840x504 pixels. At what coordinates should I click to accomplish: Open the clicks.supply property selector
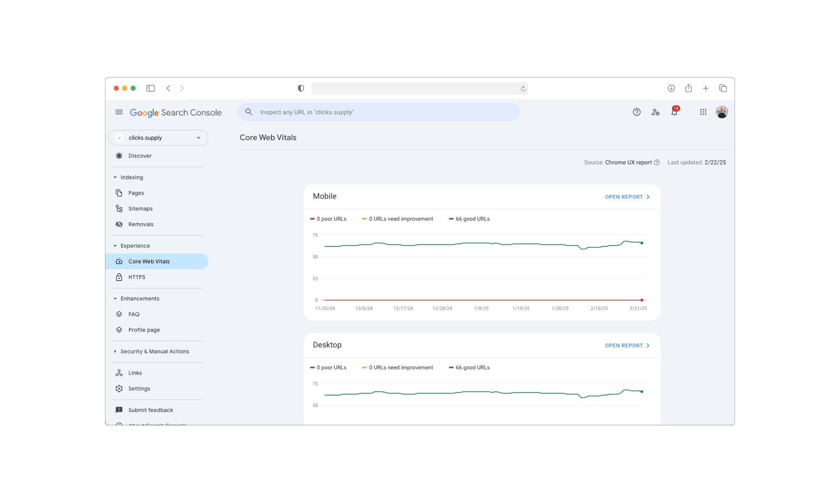click(x=158, y=138)
